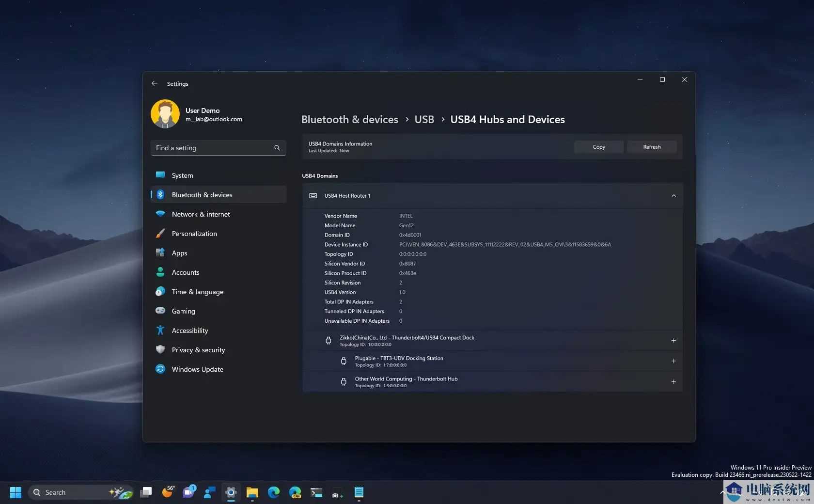The width and height of the screenshot is (814, 504).
Task: Click the Silicon Vendor ID value 0x8087
Action: [x=407, y=264]
